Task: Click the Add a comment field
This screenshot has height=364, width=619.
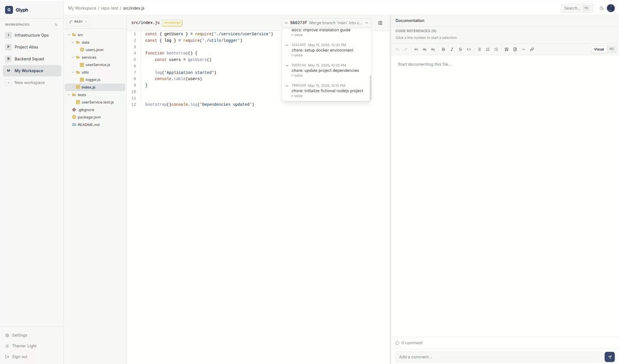Action: pyautogui.click(x=499, y=357)
